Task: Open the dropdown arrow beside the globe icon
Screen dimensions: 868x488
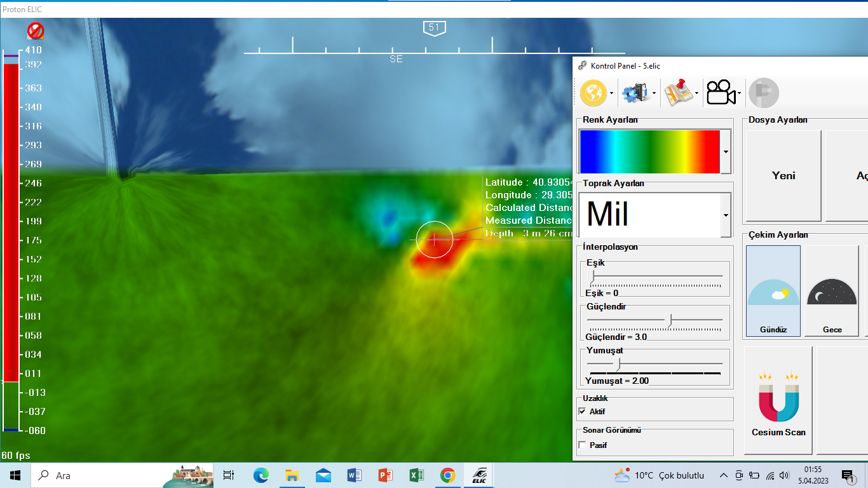Action: [x=611, y=94]
